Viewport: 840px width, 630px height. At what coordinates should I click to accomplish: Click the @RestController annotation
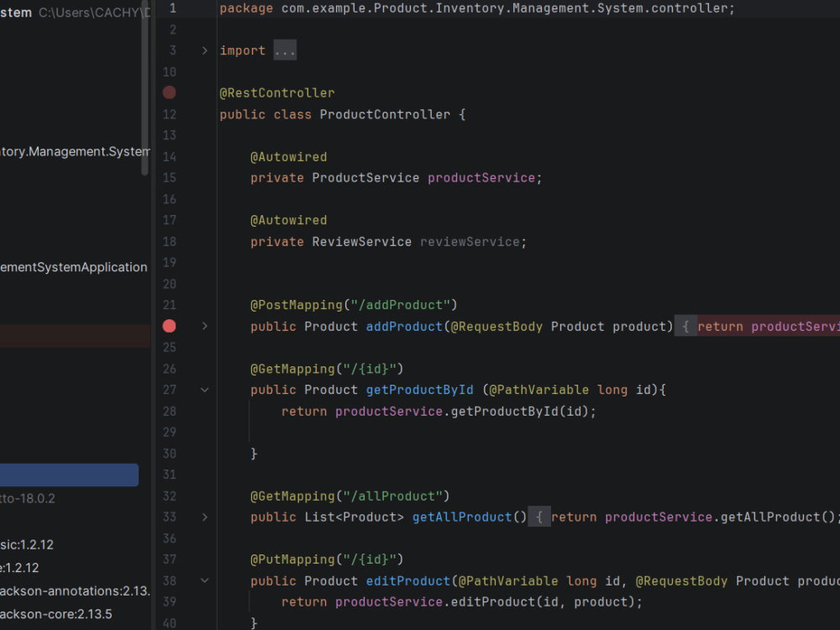[277, 92]
